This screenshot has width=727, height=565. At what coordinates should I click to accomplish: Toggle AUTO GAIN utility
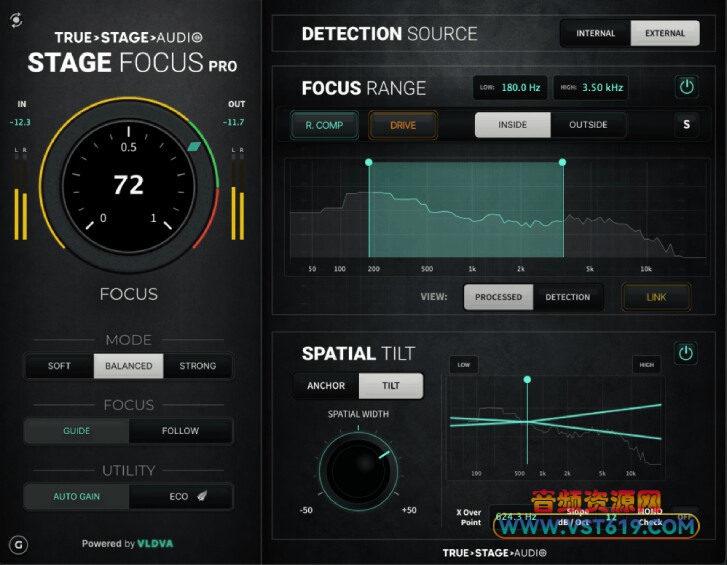[x=77, y=497]
